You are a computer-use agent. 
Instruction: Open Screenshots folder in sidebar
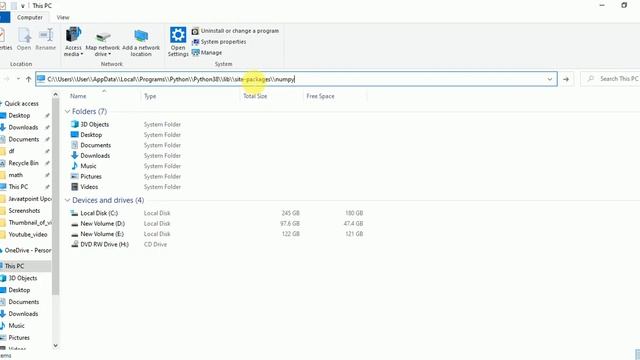(24, 211)
